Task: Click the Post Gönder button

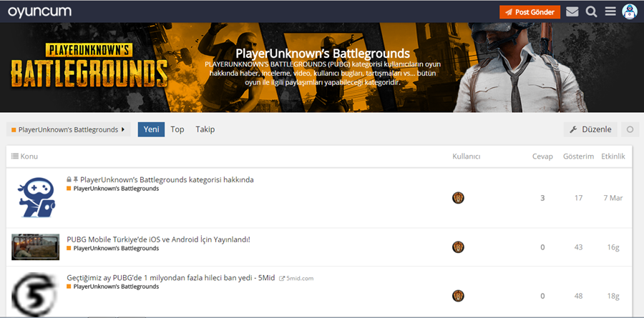Action: tap(530, 12)
